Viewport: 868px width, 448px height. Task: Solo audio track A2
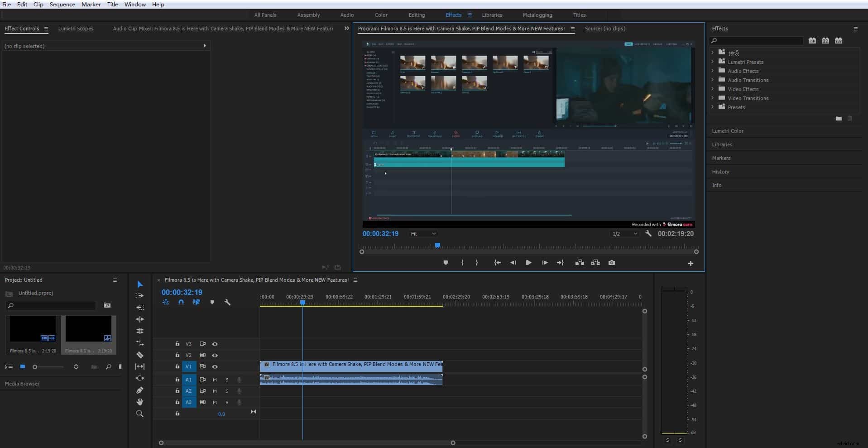[x=227, y=391]
